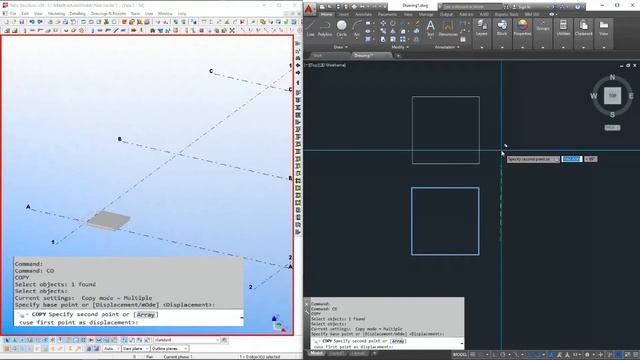Click the Tekla open model icon

click(x=13, y=22)
